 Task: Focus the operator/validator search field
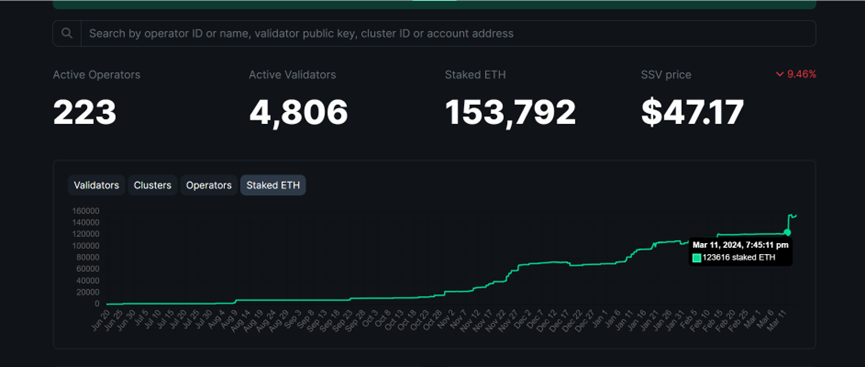click(448, 33)
